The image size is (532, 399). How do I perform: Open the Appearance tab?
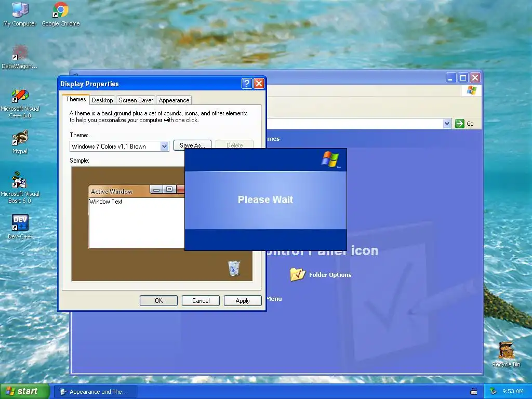174,100
